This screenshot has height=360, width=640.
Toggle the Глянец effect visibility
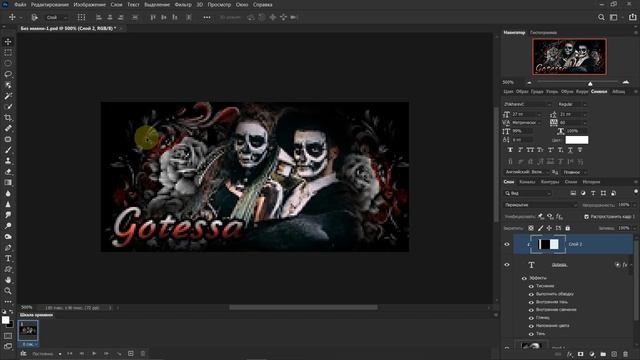point(531,318)
